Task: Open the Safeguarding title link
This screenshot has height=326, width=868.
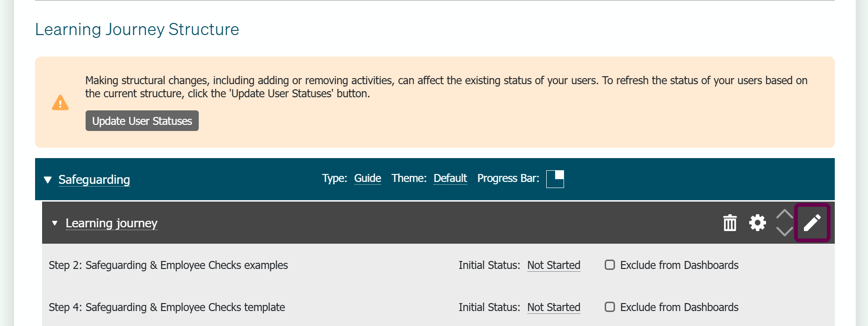Action: 94,180
